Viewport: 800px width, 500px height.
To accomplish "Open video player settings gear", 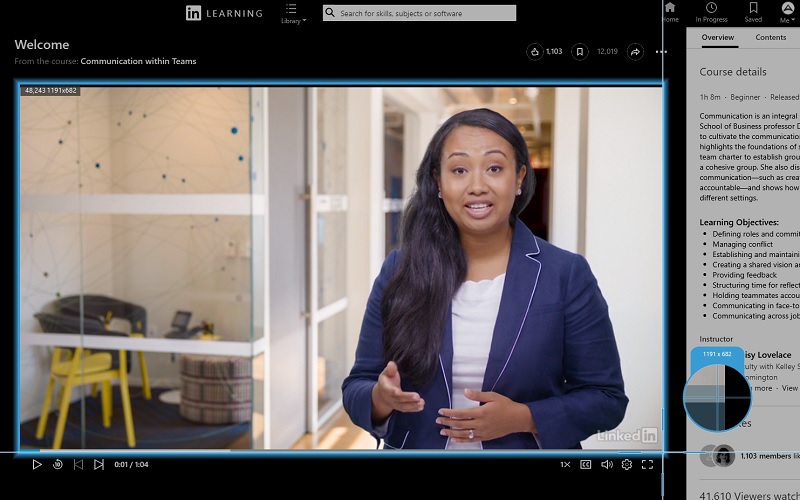I will tap(627, 464).
